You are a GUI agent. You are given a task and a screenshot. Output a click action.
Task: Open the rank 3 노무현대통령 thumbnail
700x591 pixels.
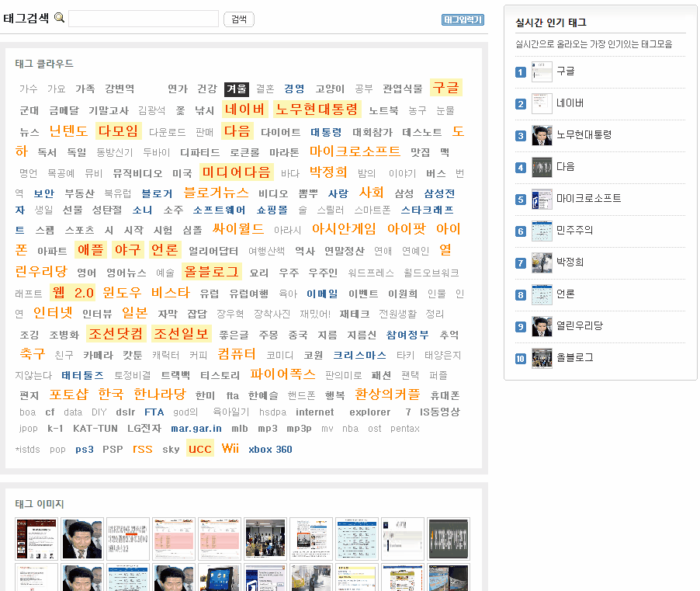(x=542, y=135)
